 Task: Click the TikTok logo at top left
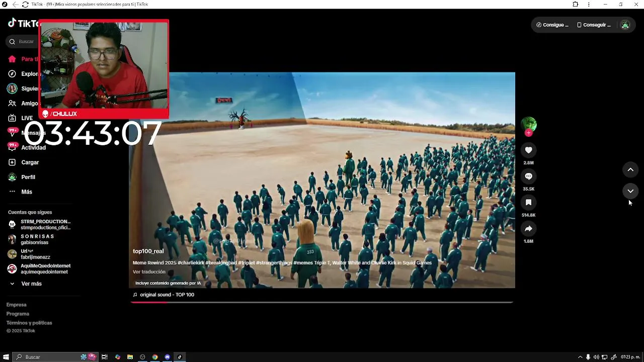24,24
